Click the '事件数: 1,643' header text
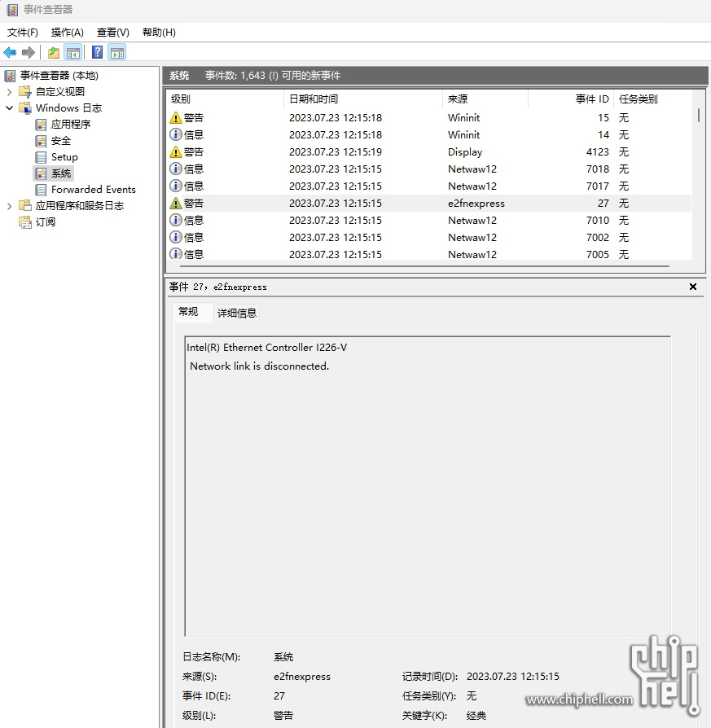711x728 pixels. click(x=235, y=75)
